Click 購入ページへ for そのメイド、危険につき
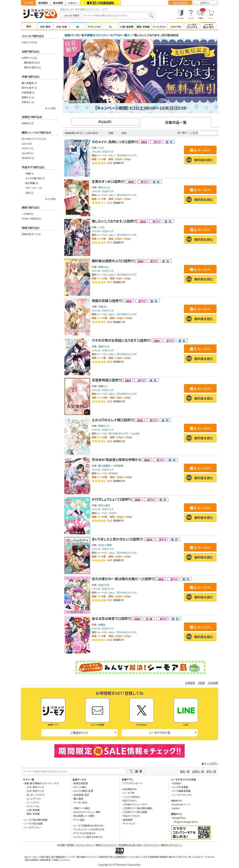 (x=200, y=150)
